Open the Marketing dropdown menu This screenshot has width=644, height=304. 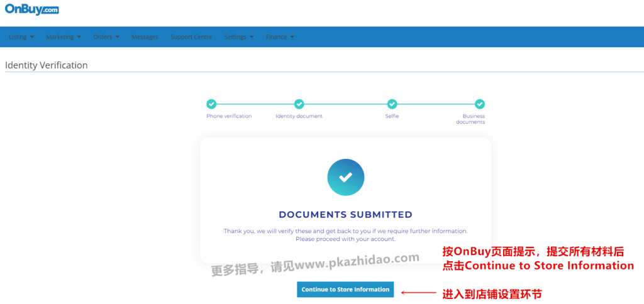[64, 37]
